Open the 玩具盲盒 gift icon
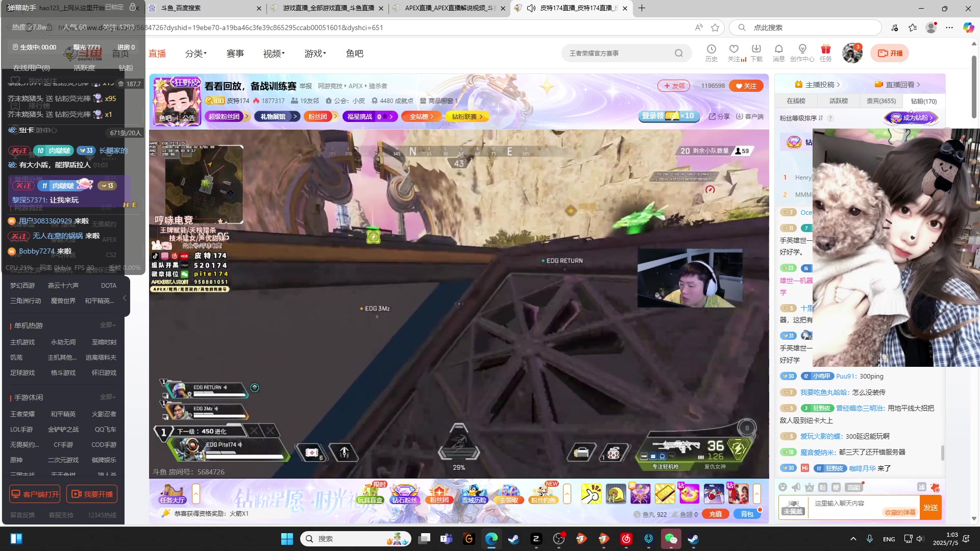 click(370, 493)
